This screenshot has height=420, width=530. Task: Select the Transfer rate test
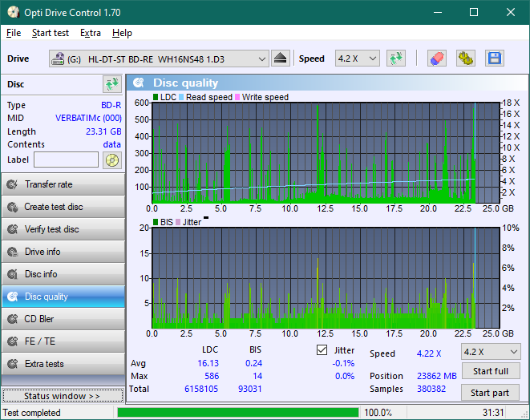click(x=63, y=184)
